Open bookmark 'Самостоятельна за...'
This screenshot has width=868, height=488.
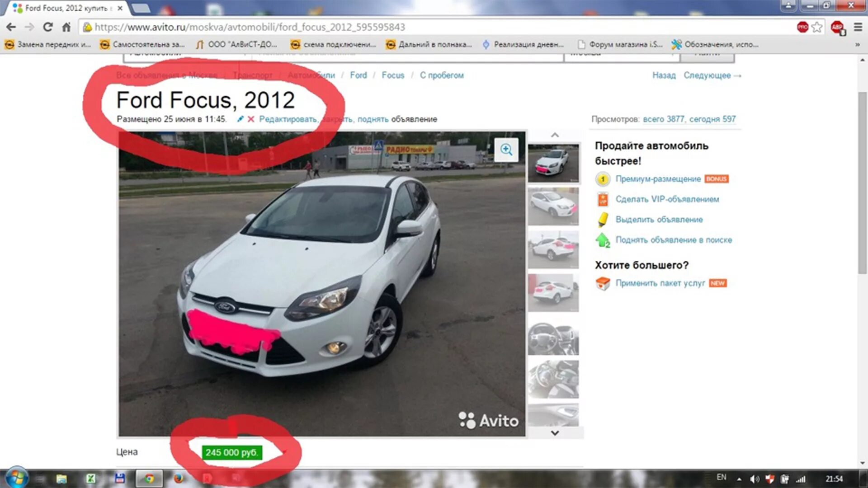click(143, 44)
